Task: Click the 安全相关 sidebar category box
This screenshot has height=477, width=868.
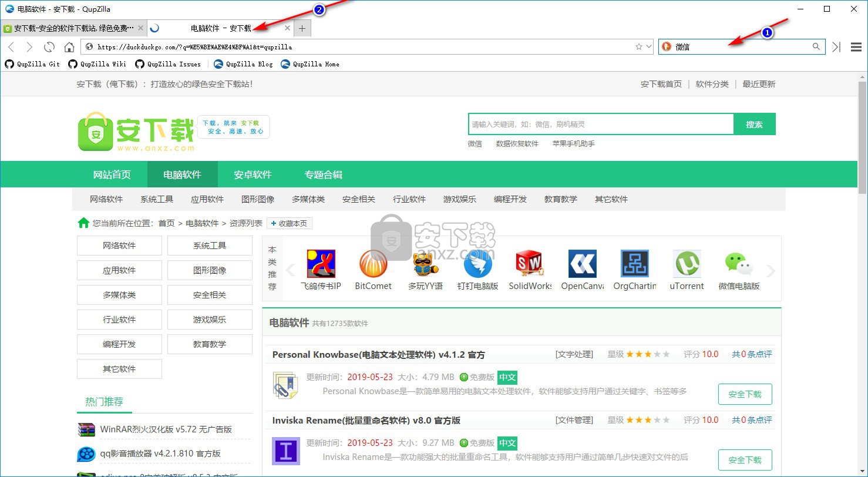Action: click(x=210, y=295)
